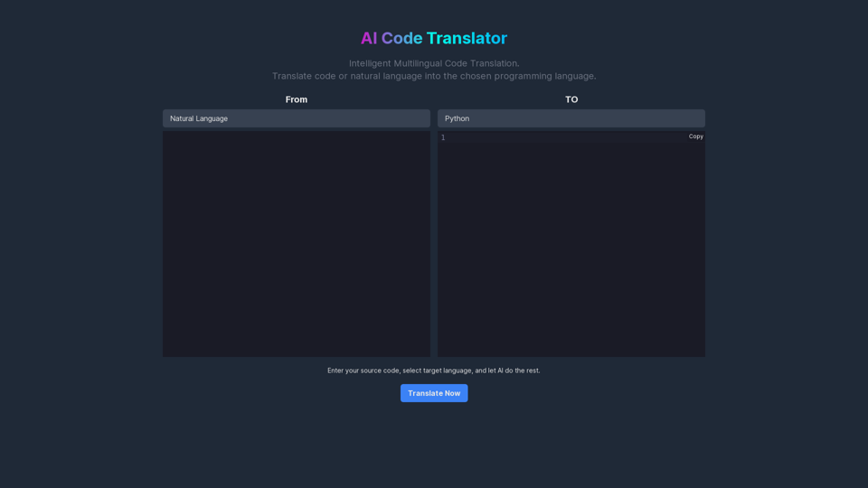868x488 pixels.
Task: Click 'Intelligent Multilingual Code Translation' subtitle
Action: coord(434,63)
